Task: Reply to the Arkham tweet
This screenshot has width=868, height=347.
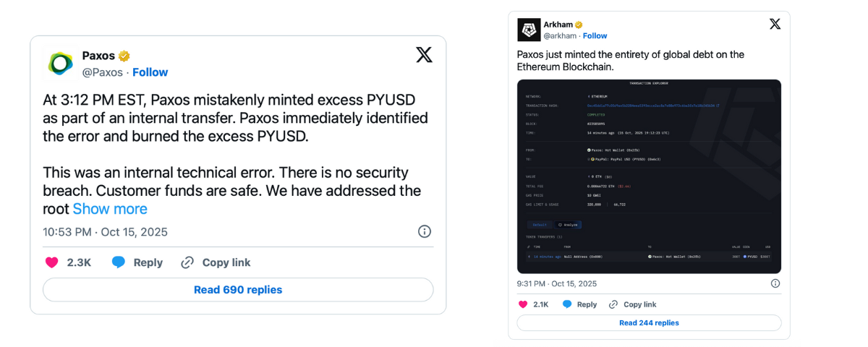Action: [x=579, y=304]
